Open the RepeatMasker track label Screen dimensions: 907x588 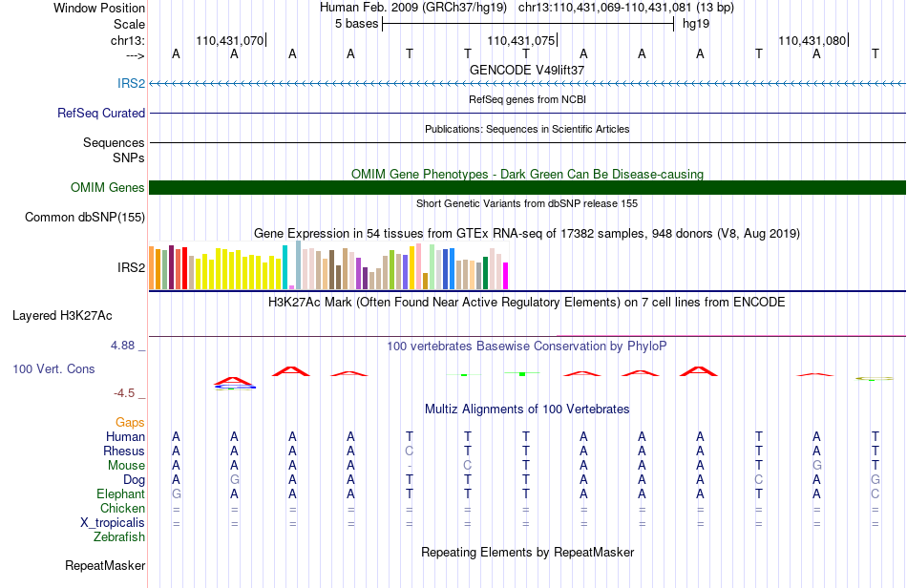[105, 566]
